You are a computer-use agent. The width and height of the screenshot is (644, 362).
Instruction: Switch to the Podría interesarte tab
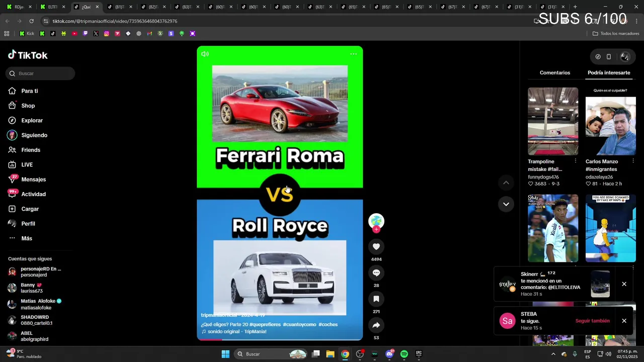(x=609, y=73)
